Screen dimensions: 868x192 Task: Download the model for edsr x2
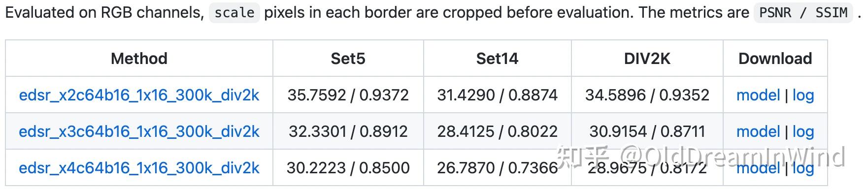click(758, 95)
